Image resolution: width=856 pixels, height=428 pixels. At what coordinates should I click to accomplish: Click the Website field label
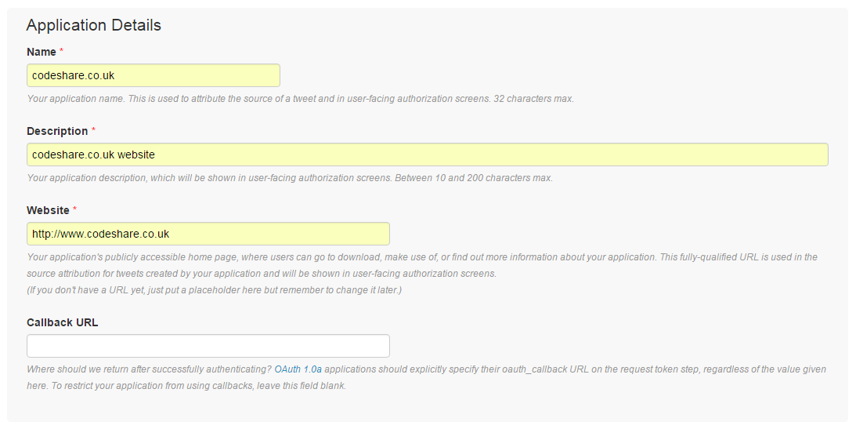click(x=48, y=211)
